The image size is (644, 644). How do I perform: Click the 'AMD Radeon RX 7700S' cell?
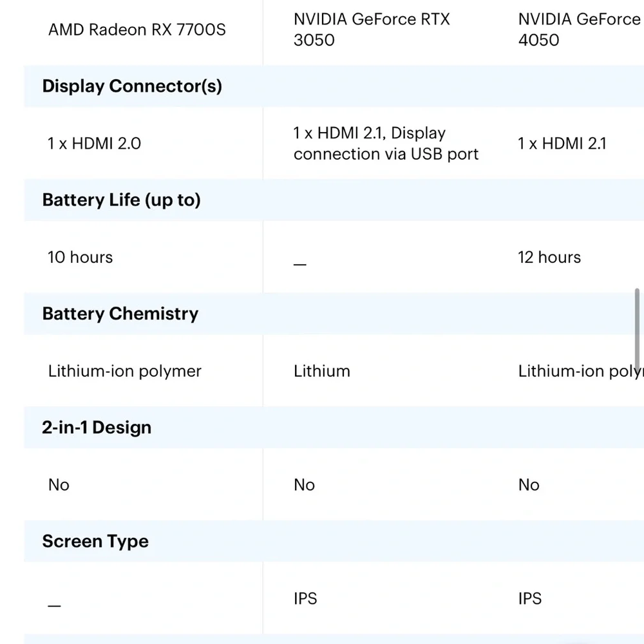coord(137,30)
